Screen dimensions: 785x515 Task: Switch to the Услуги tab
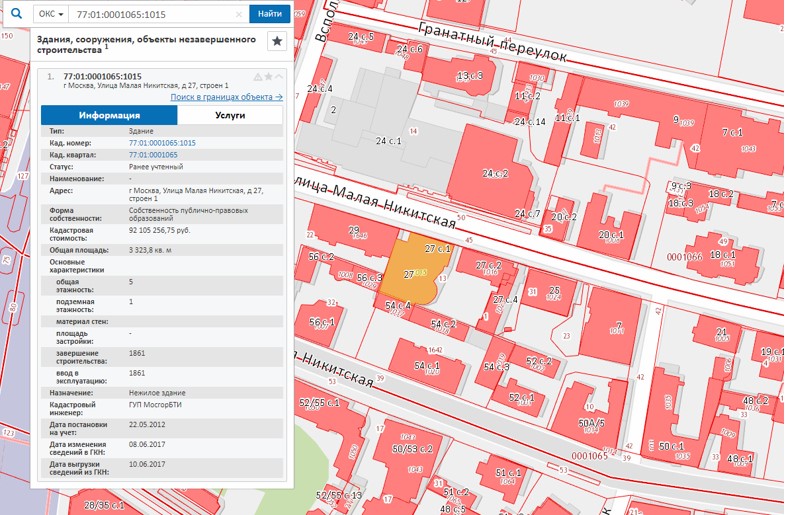tap(230, 115)
